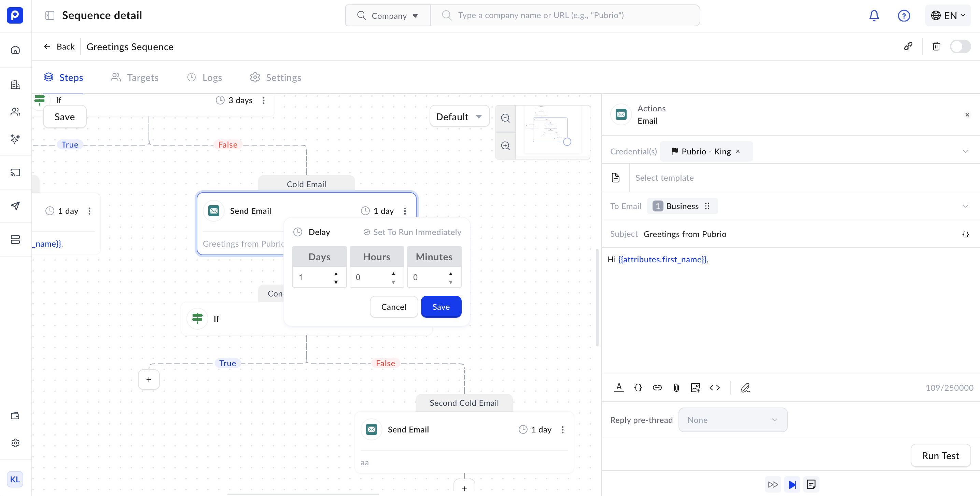Zoom out canvas with magnifier minus
The width and height of the screenshot is (980, 496).
click(x=505, y=118)
